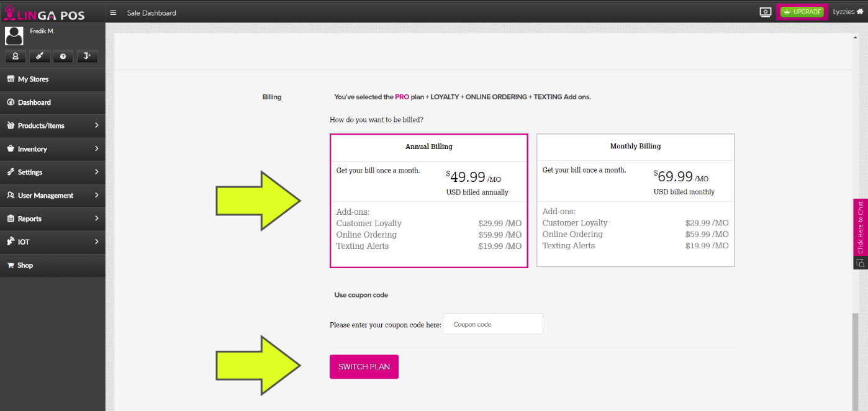Click the SWITCH PLAN button
868x411 pixels.
364,367
